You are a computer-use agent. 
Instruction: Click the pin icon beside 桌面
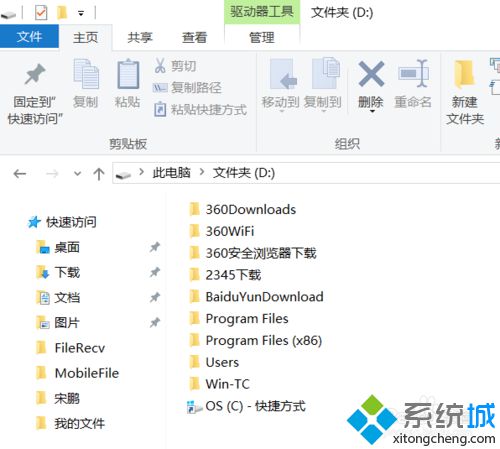pyautogui.click(x=155, y=247)
